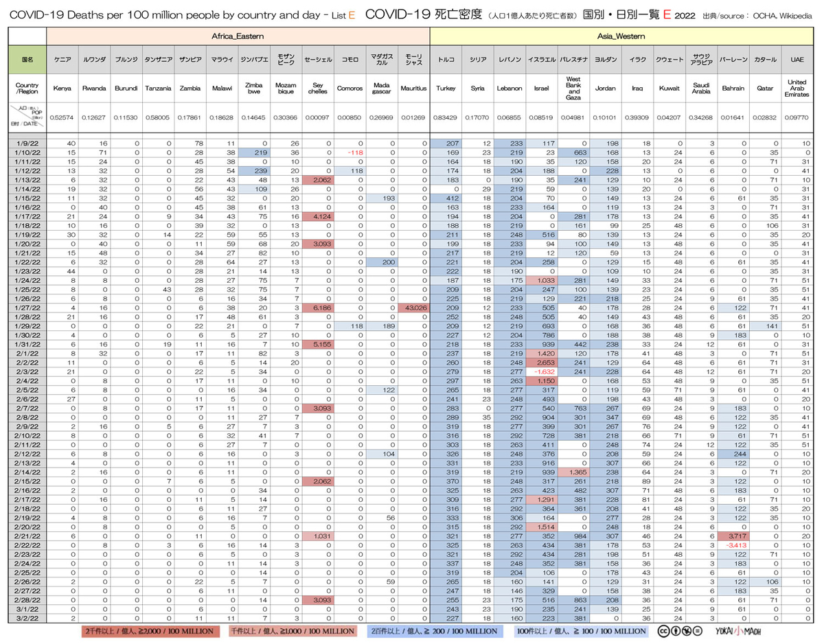Select the Country/Region header cell
The image size is (824, 644).
tap(28, 88)
